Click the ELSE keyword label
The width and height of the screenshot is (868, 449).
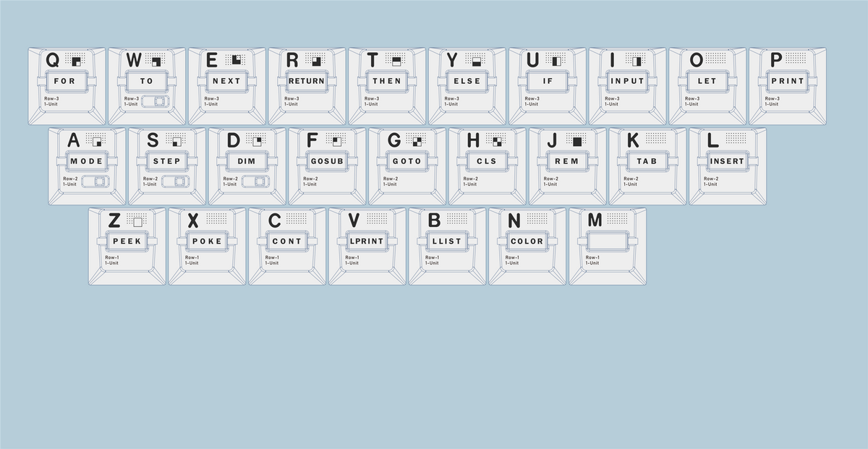(x=467, y=81)
